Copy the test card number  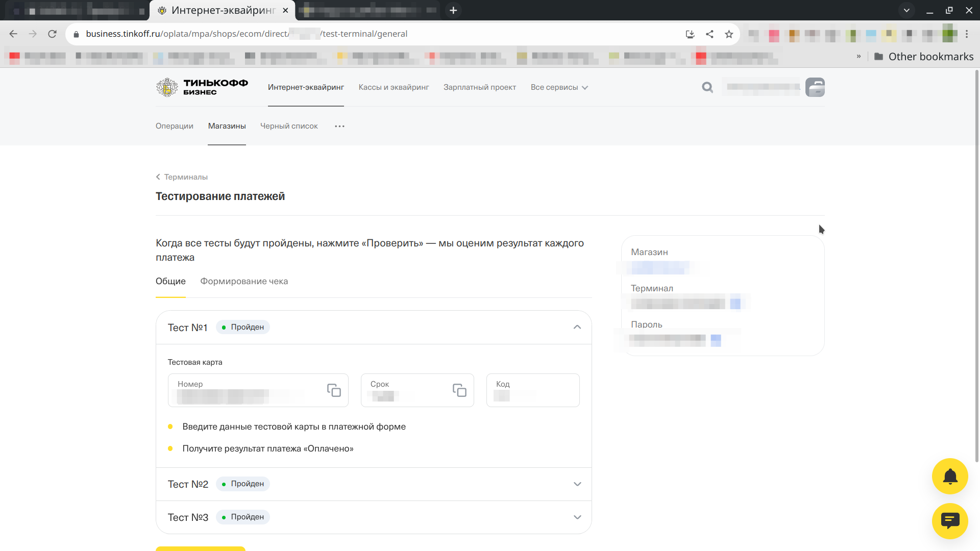pyautogui.click(x=334, y=390)
